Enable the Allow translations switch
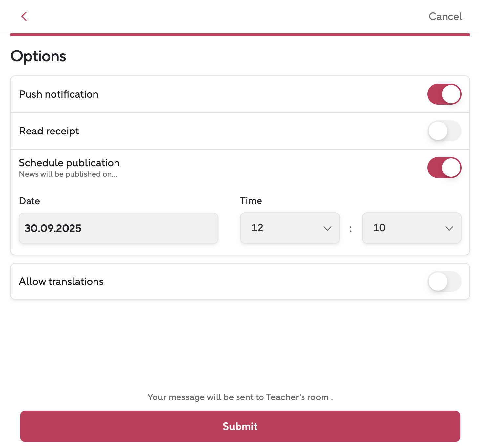This screenshot has height=448, width=479. [x=444, y=281]
